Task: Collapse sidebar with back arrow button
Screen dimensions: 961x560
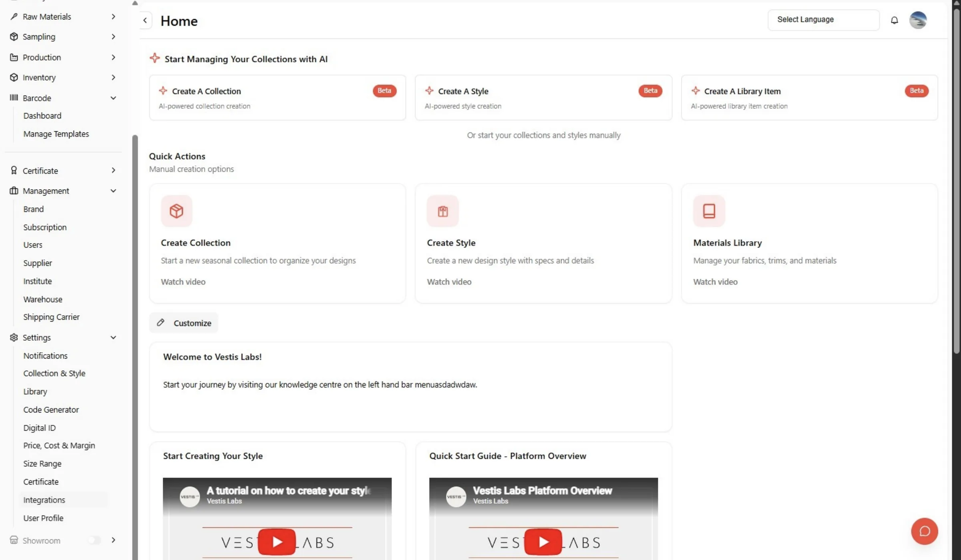Action: [x=145, y=20]
